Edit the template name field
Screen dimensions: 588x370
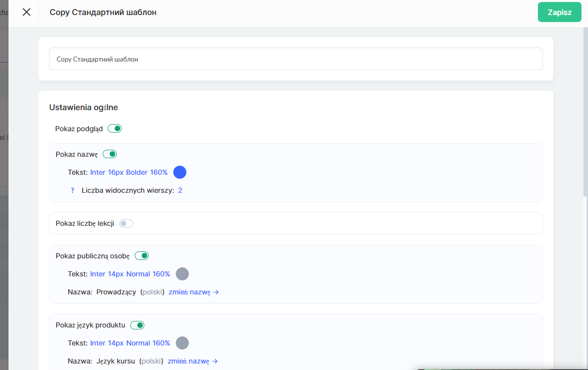click(296, 59)
